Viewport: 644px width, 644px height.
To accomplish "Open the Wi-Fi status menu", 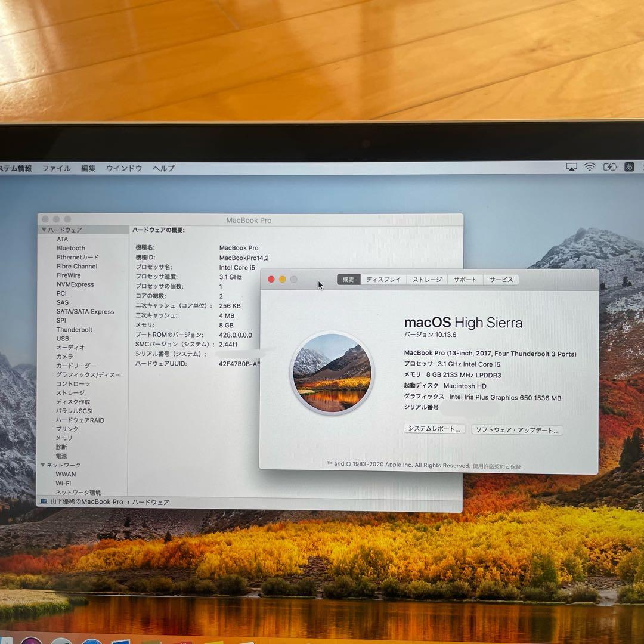I will 590,168.
